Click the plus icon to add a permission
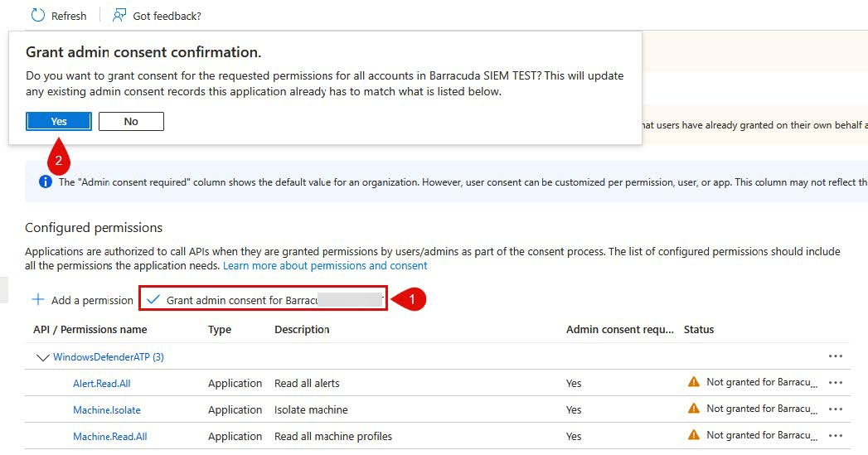Screen dimensions: 868x455 point(37,299)
